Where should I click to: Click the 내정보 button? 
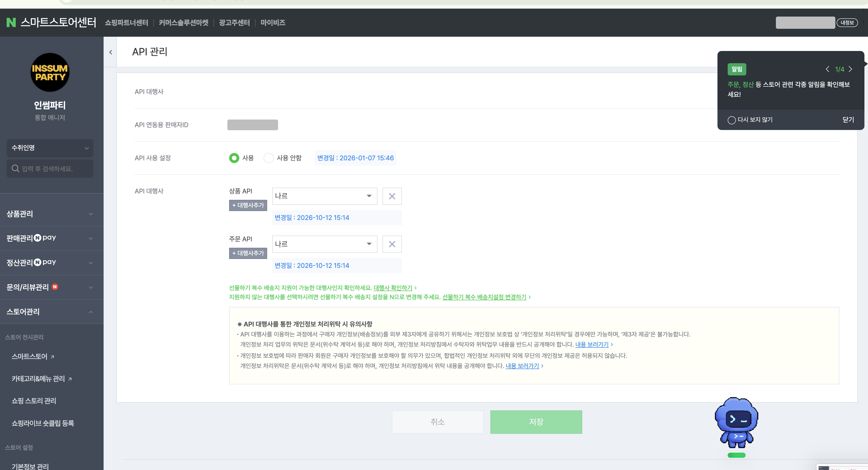[847, 23]
